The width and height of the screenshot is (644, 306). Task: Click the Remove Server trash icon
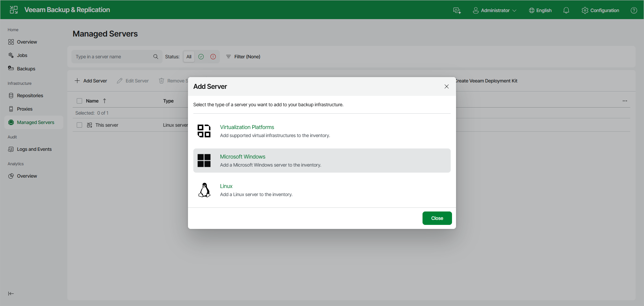[x=162, y=81]
